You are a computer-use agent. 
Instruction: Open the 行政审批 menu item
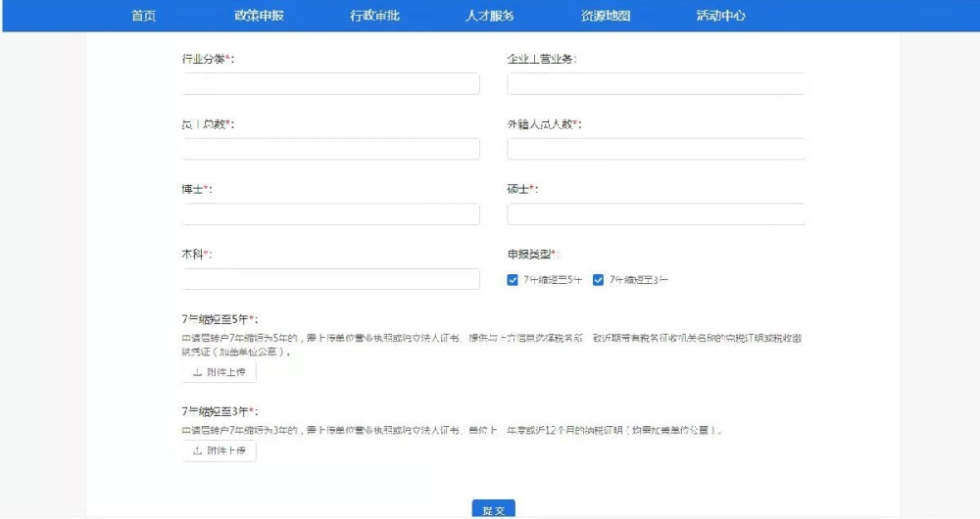374,16
